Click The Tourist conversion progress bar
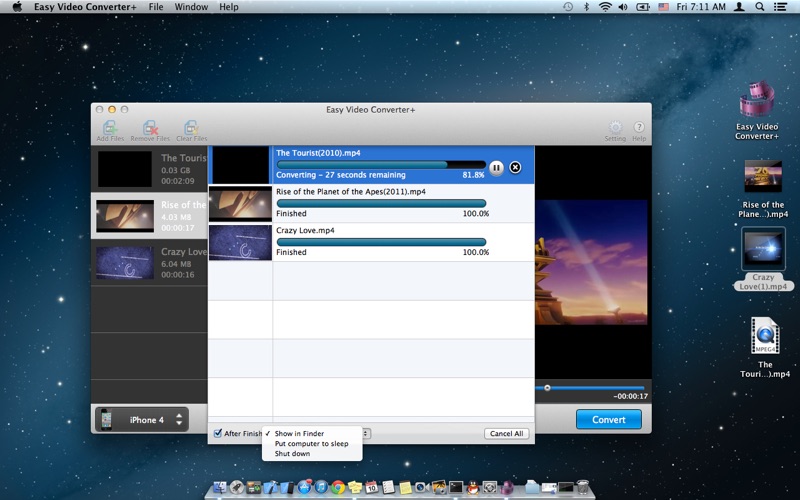This screenshot has height=500, width=800. pyautogui.click(x=381, y=164)
